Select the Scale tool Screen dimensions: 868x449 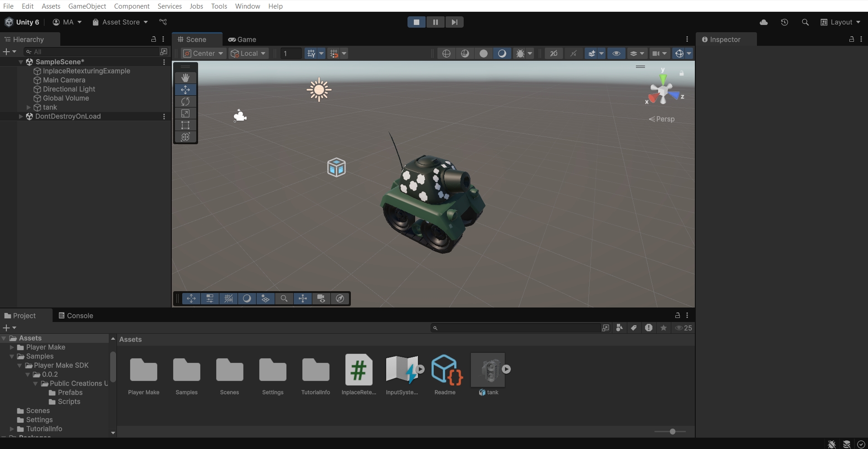(185, 113)
